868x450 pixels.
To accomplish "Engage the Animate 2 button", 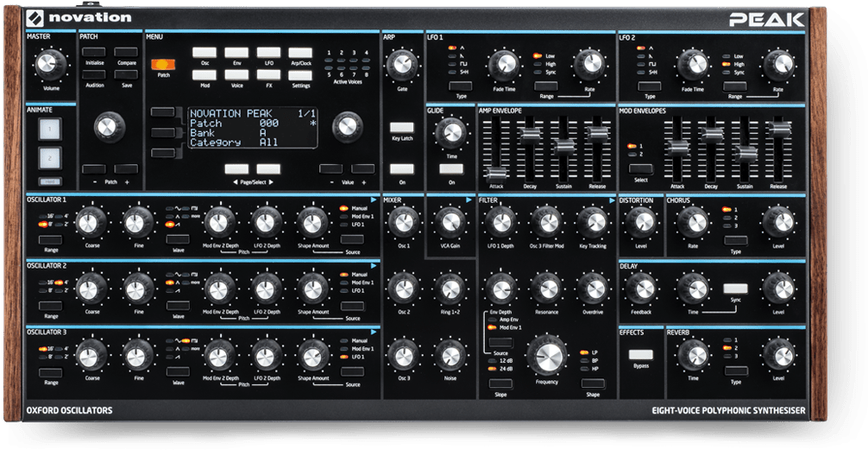I will [49, 158].
